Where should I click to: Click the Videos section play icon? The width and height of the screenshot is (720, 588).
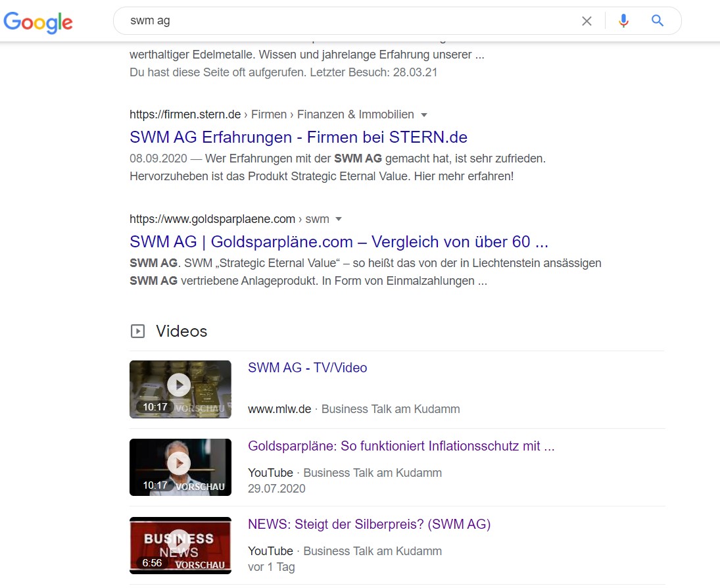coord(138,331)
